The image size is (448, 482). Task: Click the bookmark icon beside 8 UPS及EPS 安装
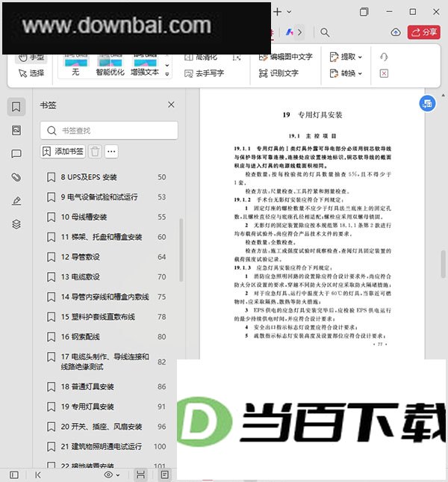click(51, 177)
